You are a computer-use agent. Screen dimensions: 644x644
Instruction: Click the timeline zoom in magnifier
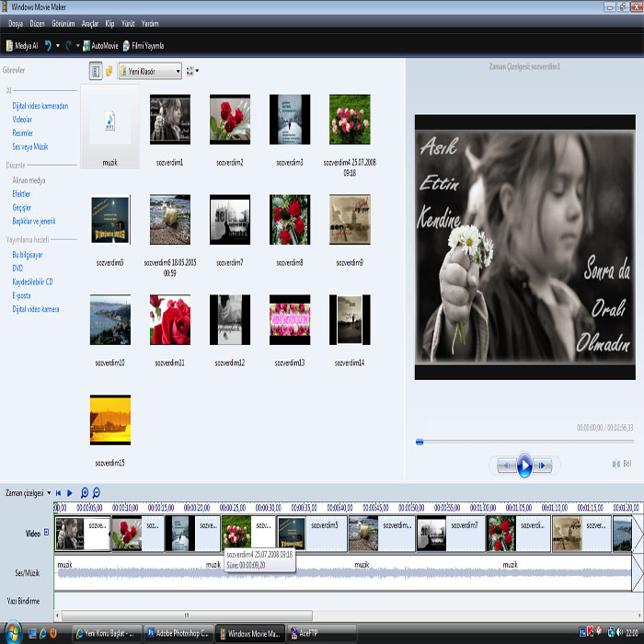tap(85, 492)
